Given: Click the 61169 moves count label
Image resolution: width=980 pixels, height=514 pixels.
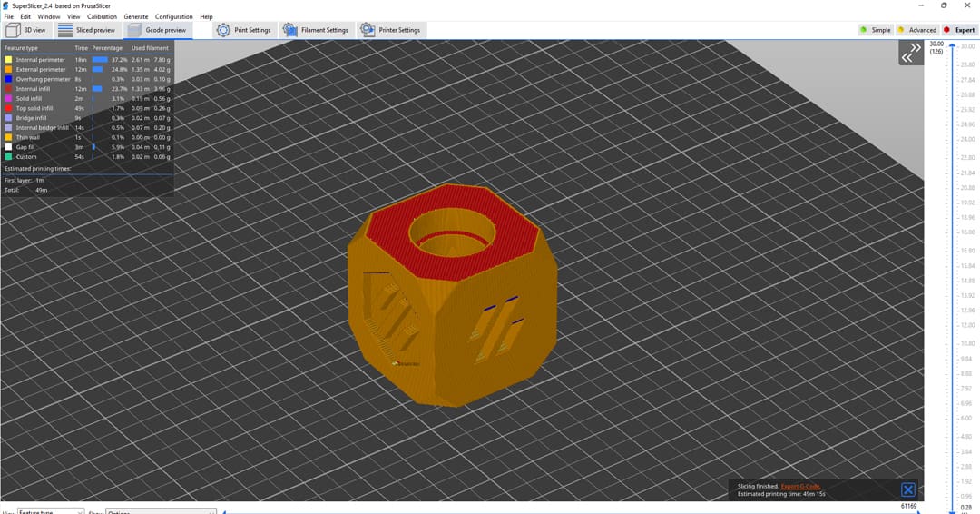Looking at the screenshot, I should pos(908,506).
